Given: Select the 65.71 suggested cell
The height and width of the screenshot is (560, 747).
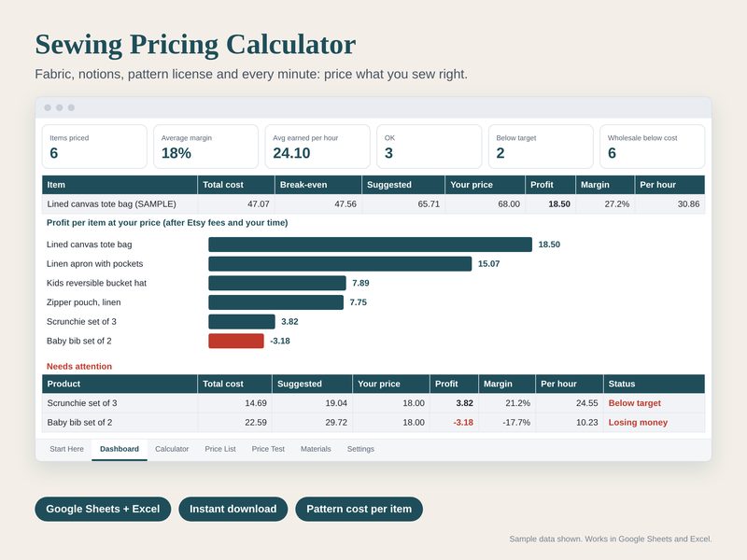Looking at the screenshot, I should pos(403,203).
